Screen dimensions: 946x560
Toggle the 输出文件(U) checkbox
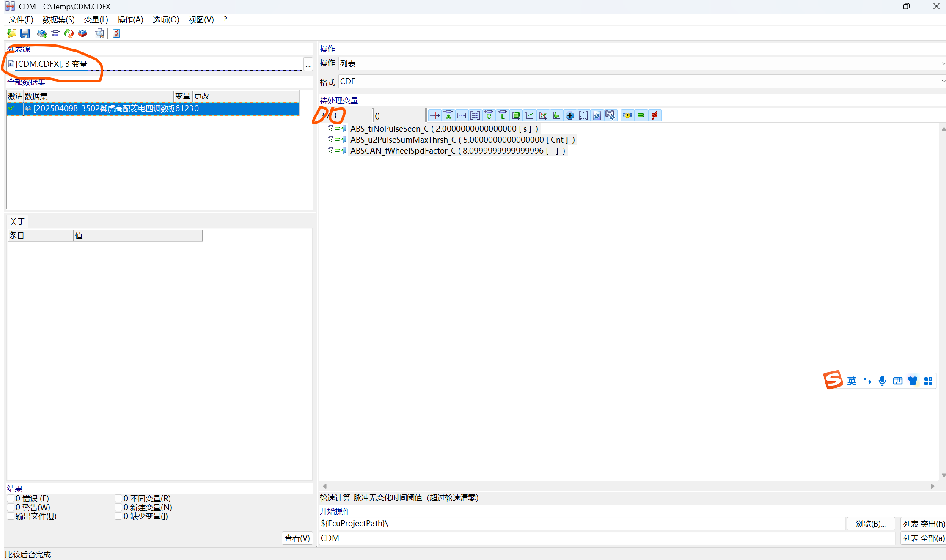(11, 516)
